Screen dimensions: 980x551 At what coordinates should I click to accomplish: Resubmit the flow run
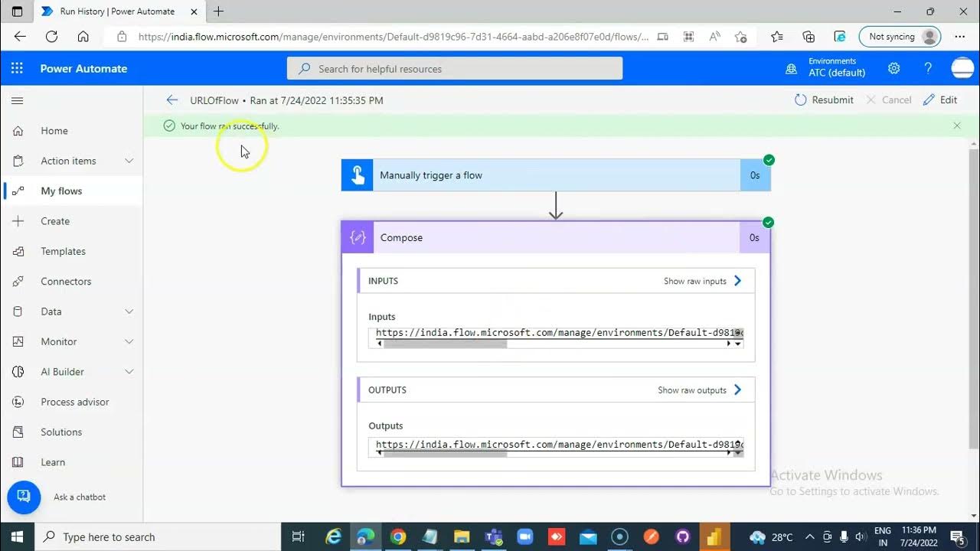824,100
